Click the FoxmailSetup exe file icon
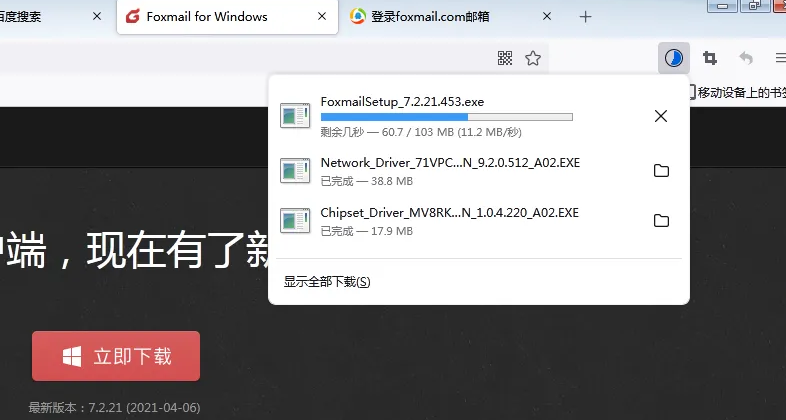 [295, 116]
